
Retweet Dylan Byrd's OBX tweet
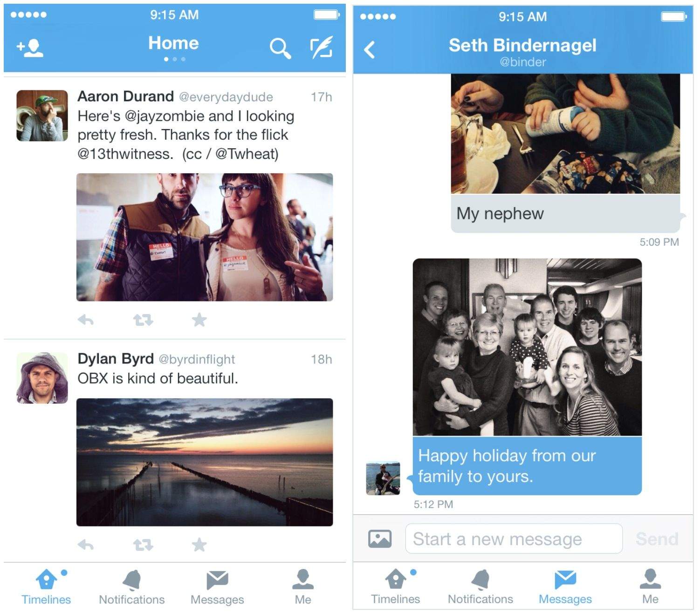coord(143,545)
